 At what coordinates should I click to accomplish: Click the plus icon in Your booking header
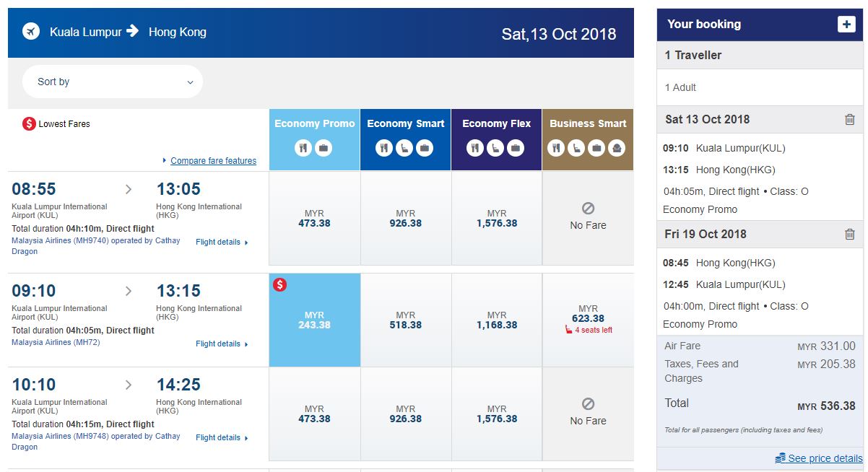(x=846, y=24)
